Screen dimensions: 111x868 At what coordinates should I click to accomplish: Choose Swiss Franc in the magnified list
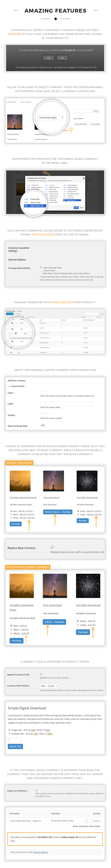35,202
